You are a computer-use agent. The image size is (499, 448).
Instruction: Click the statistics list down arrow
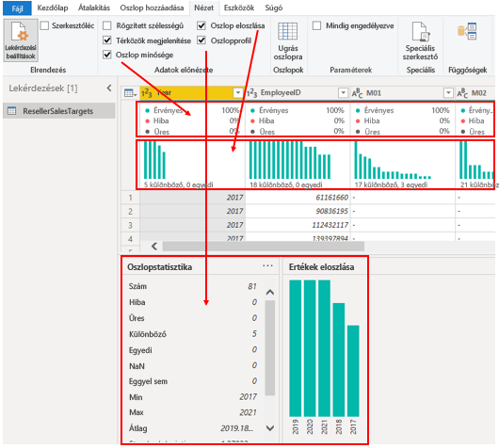coord(270,428)
